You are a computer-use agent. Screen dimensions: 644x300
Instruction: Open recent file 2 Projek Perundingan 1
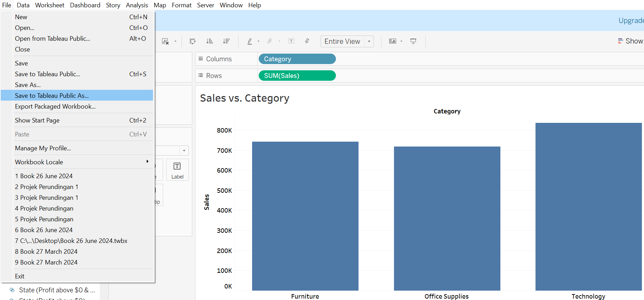(x=77, y=187)
